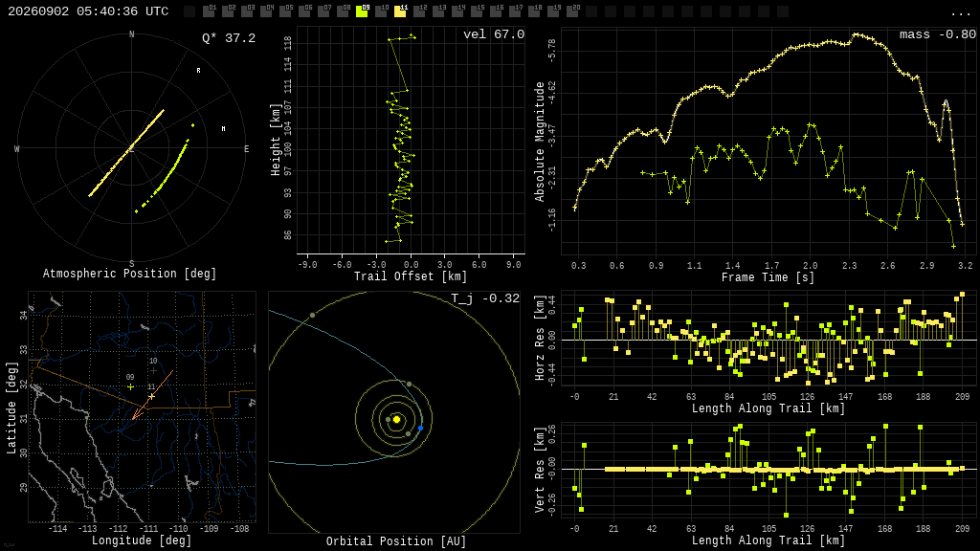Click station 11 cross marker on map
Viewport: 980px width, 551px height.
click(151, 396)
